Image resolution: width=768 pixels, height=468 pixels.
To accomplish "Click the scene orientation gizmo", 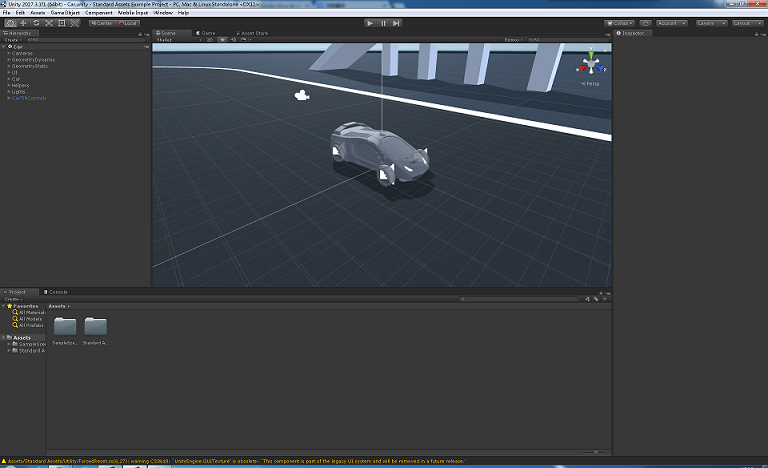I will [x=591, y=66].
